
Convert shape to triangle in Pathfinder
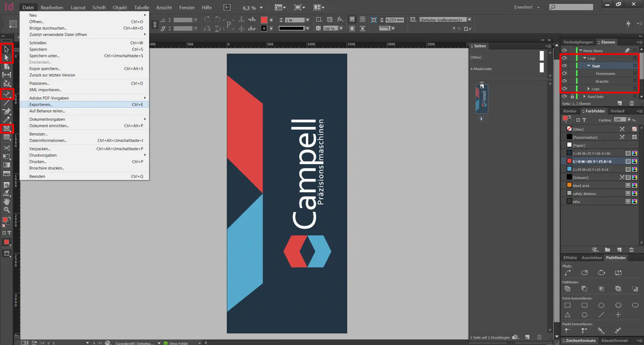coord(568,315)
